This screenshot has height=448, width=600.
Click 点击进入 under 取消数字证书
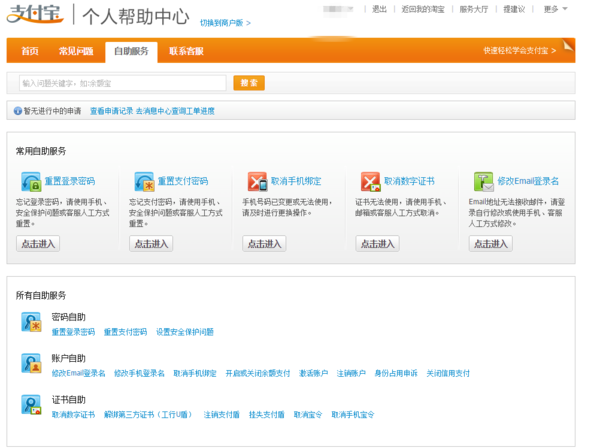(x=378, y=244)
